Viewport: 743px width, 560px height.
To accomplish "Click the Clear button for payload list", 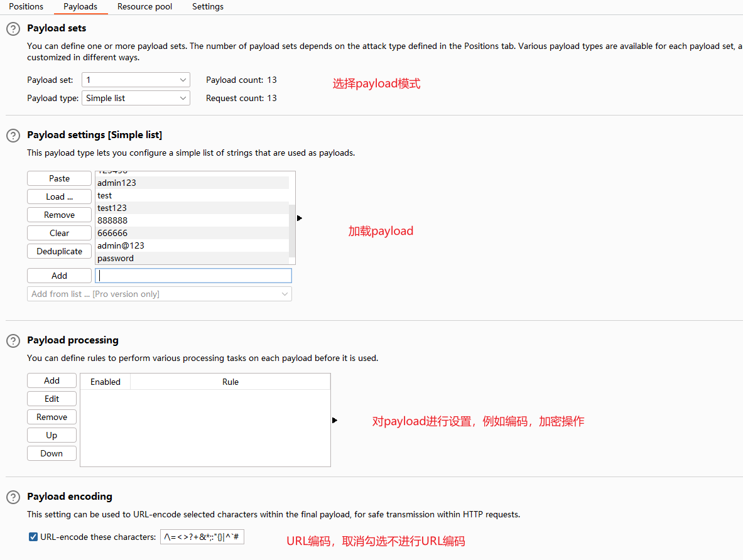I will point(59,233).
